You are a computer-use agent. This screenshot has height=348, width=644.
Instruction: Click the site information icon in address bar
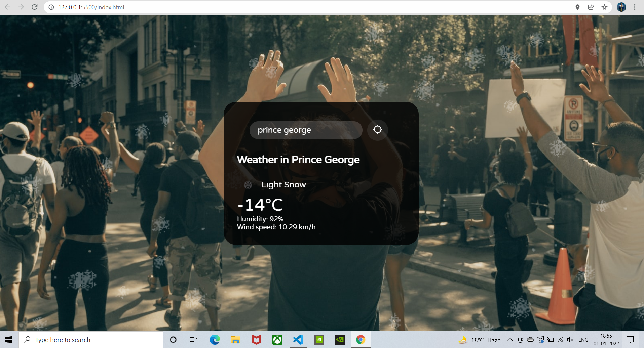[x=51, y=7]
